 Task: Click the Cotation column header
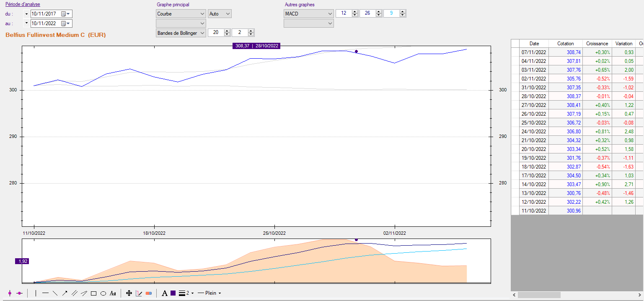point(565,44)
